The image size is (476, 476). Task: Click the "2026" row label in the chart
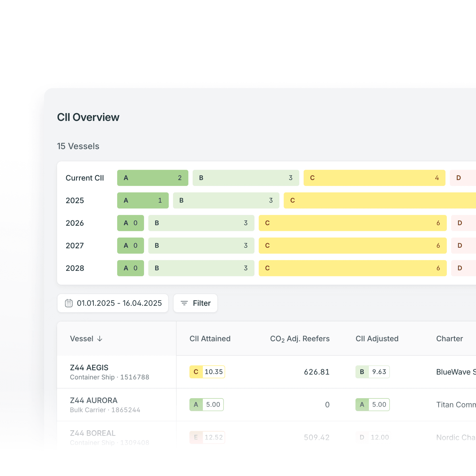[x=75, y=223]
